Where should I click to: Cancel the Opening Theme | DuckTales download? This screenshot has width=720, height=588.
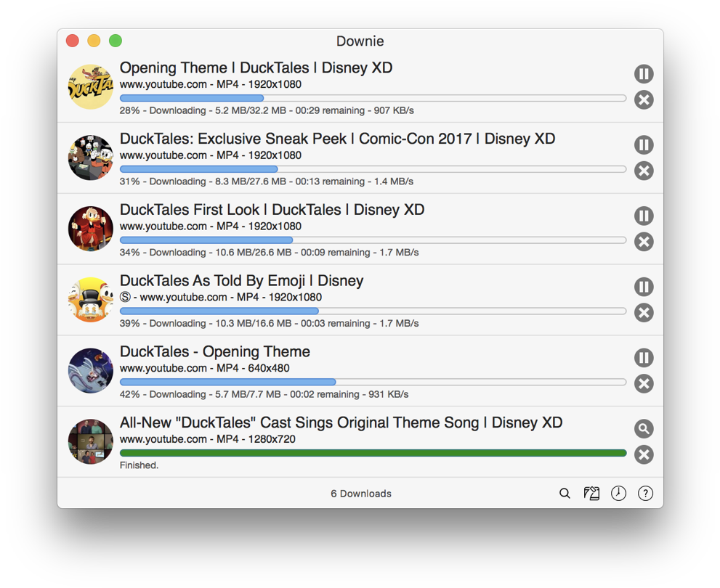(643, 100)
